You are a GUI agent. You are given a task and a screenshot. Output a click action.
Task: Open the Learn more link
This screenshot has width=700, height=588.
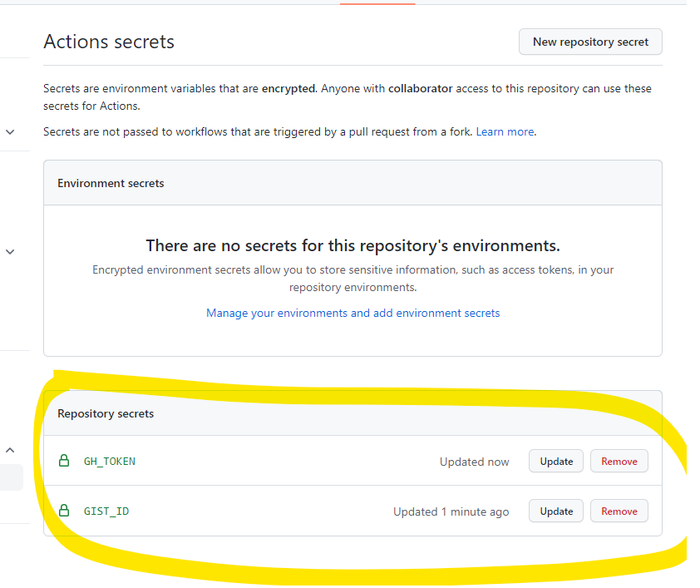[x=505, y=131]
